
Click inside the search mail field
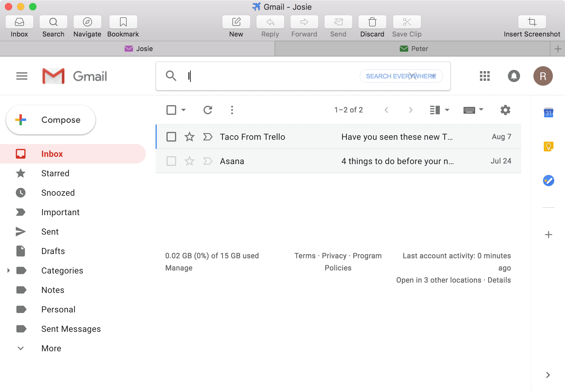pos(267,76)
